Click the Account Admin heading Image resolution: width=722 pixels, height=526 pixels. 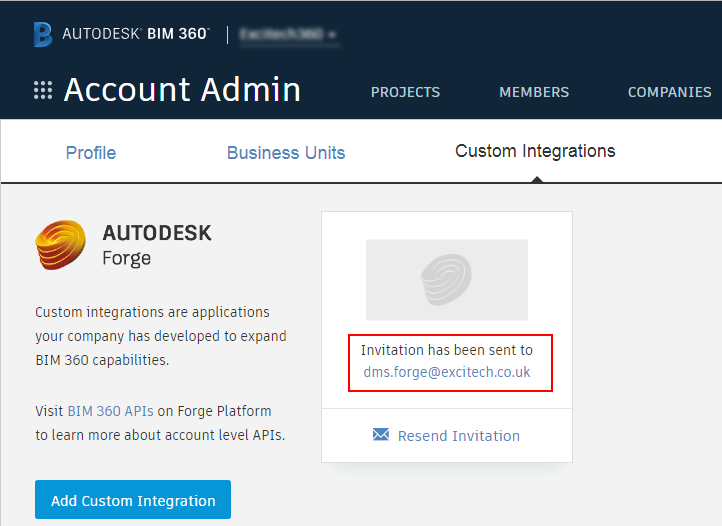pos(182,90)
